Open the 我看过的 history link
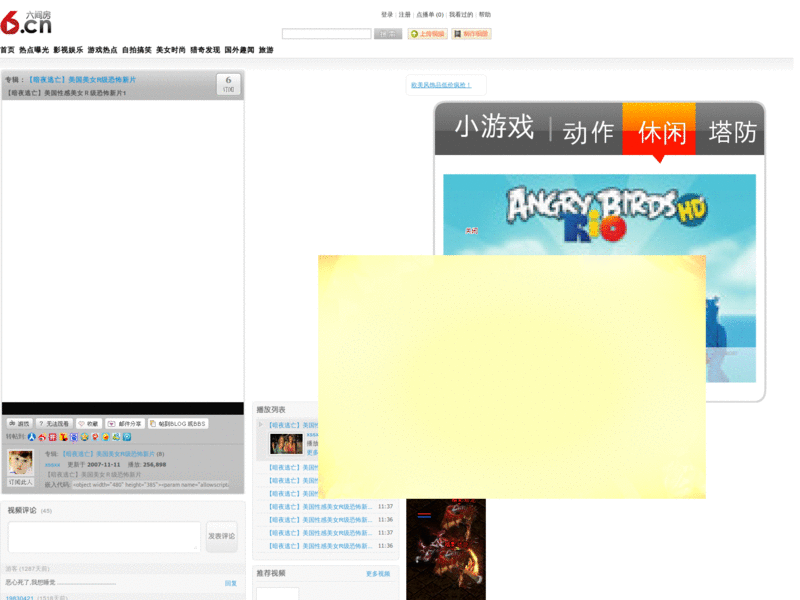800x600 pixels. pos(461,15)
